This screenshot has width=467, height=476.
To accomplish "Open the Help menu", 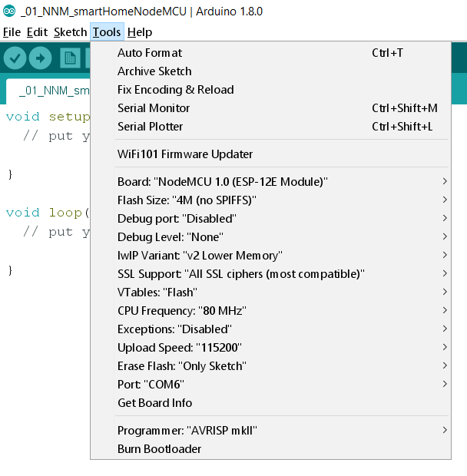I will point(140,32).
